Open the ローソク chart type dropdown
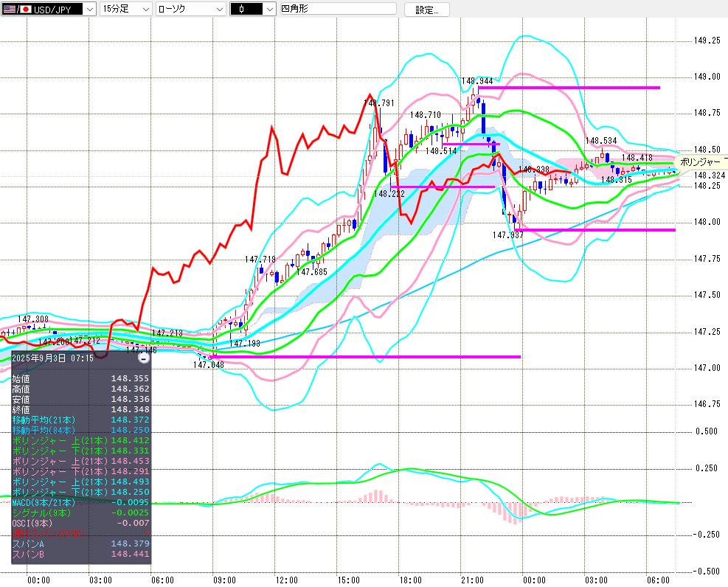Screen dimensions: 728x587 pos(190,9)
